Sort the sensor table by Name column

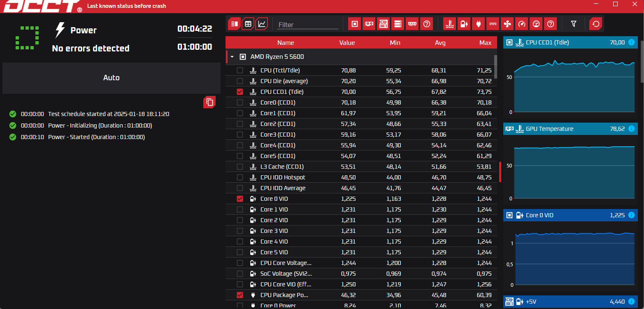click(286, 43)
